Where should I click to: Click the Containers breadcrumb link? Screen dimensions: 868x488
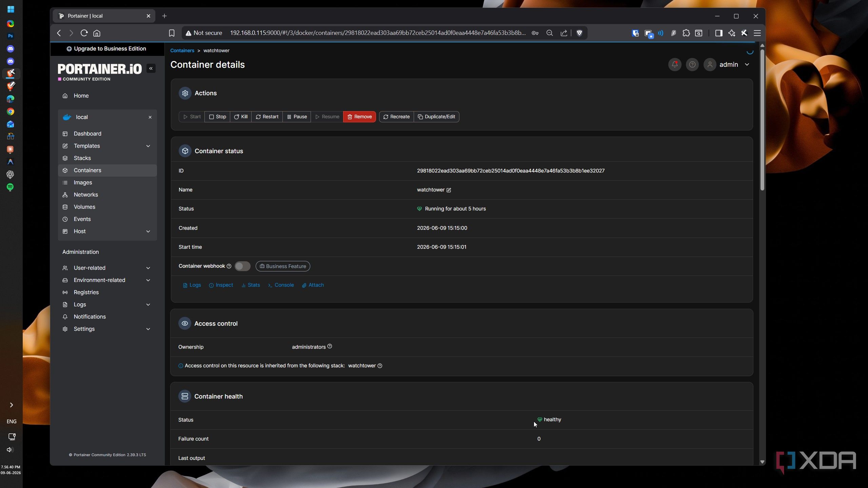(182, 50)
